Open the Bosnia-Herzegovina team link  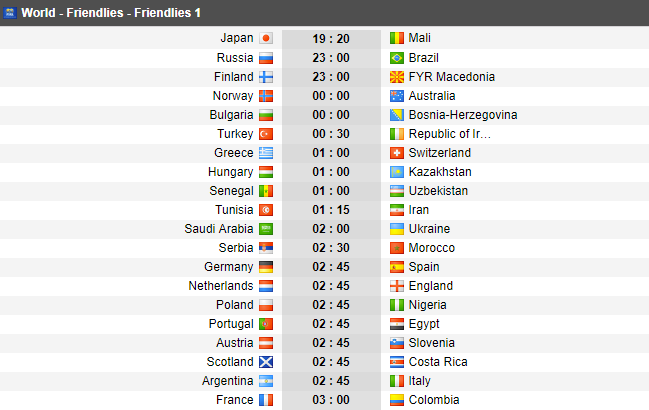(x=463, y=115)
